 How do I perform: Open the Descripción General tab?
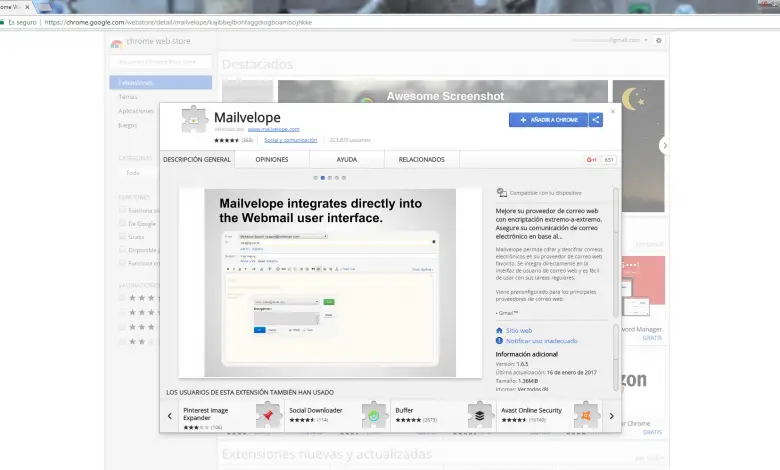tap(197, 160)
